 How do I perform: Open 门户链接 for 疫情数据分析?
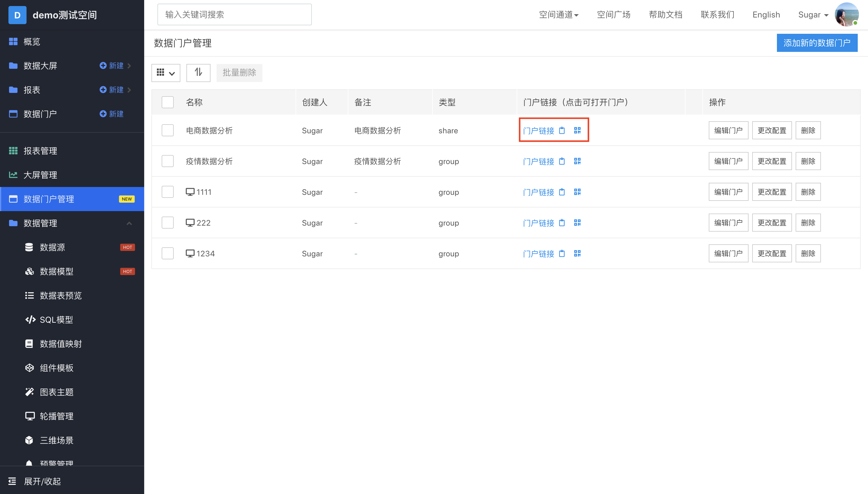[538, 161]
